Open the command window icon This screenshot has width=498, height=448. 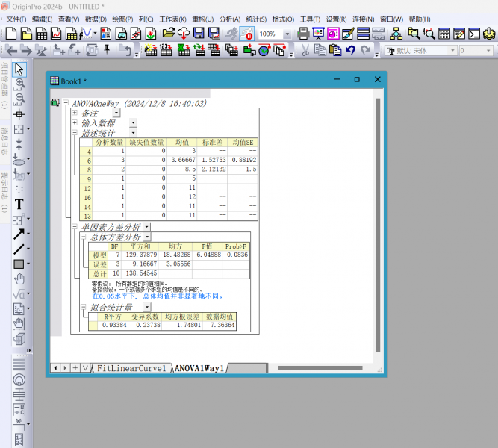coord(474,34)
